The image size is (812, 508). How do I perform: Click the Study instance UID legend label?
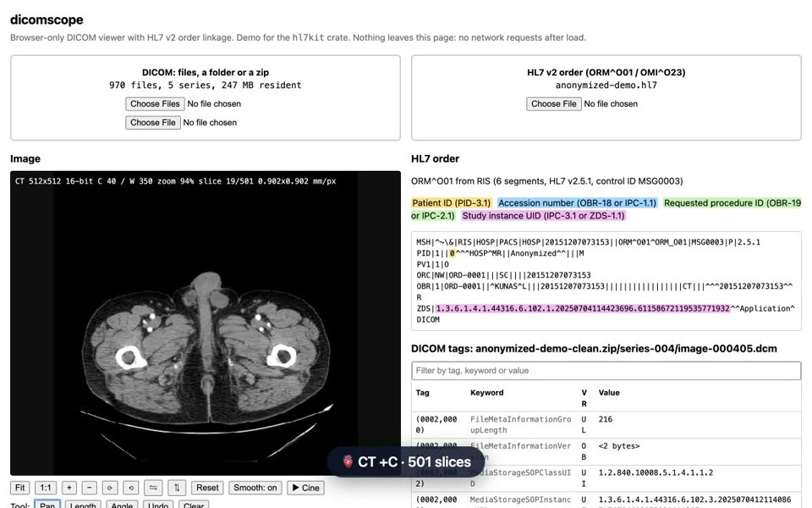coord(543,216)
